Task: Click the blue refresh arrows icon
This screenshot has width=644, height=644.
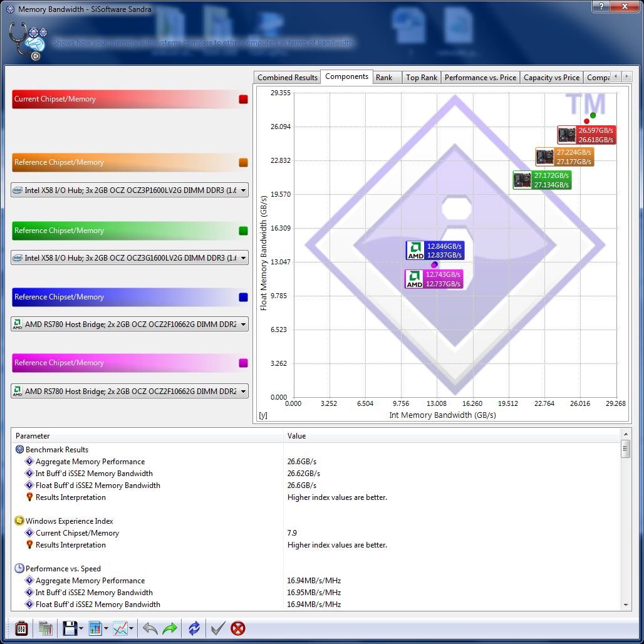Action: (194, 628)
